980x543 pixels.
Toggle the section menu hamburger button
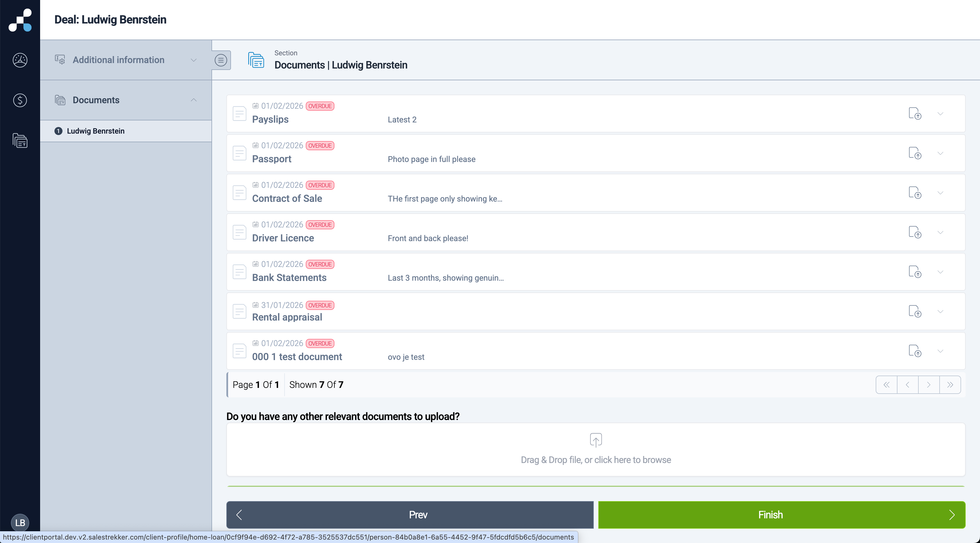tap(221, 60)
